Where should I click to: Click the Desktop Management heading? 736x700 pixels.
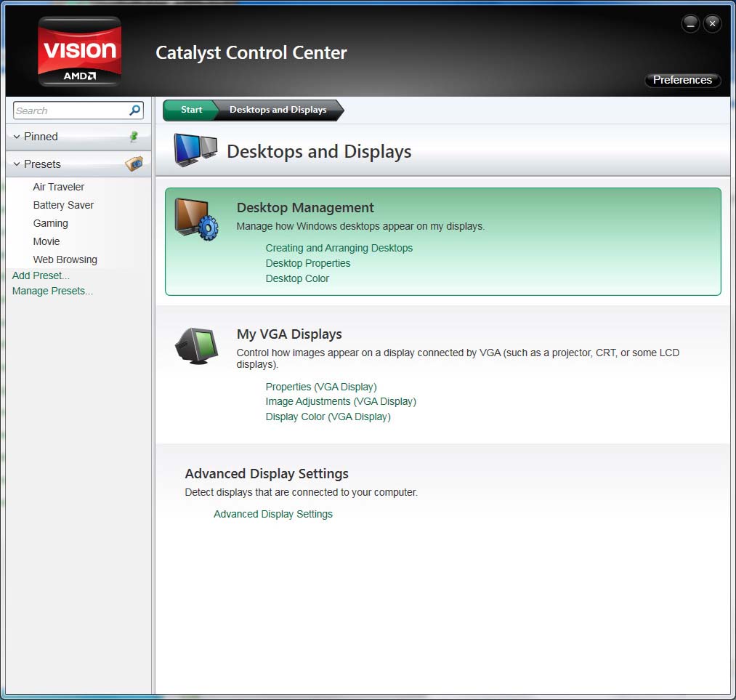click(x=305, y=207)
